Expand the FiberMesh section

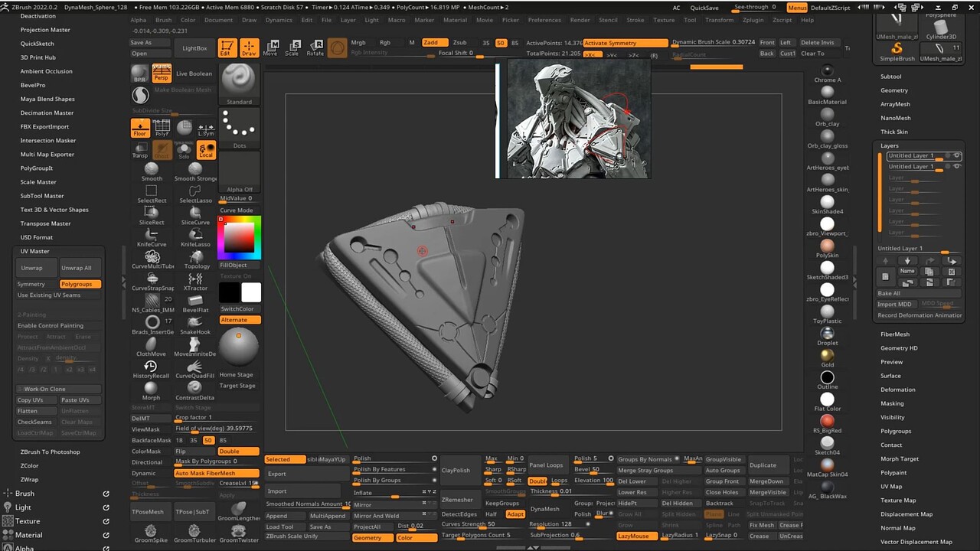pos(895,334)
